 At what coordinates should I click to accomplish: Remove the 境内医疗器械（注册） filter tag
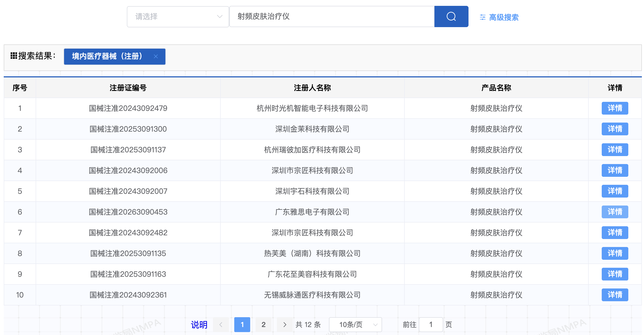click(156, 56)
